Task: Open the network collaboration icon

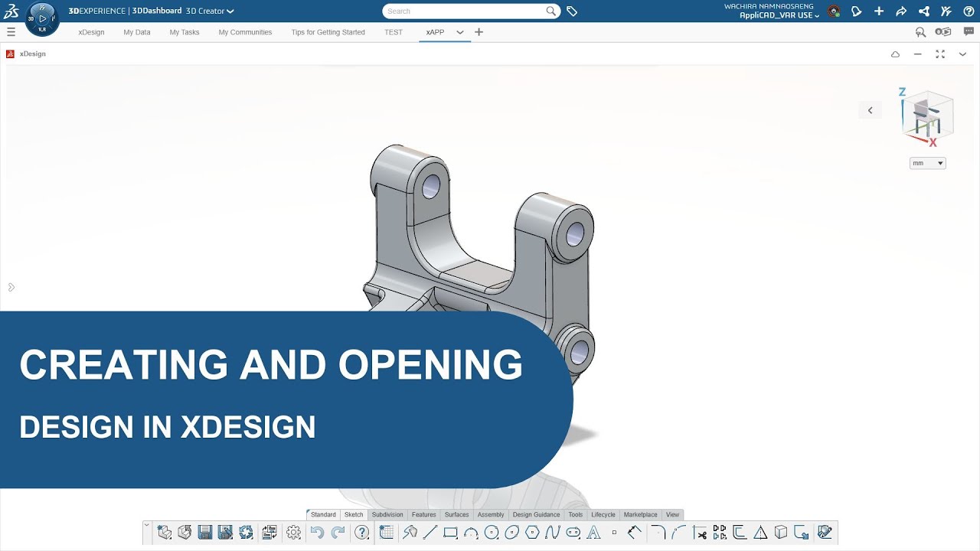Action: coord(924,11)
